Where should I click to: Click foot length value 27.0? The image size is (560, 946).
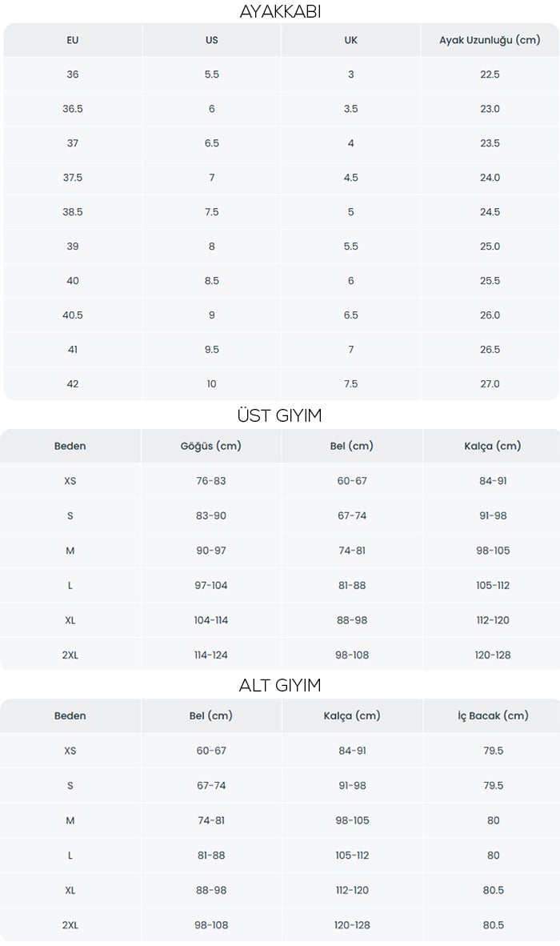pos(490,384)
